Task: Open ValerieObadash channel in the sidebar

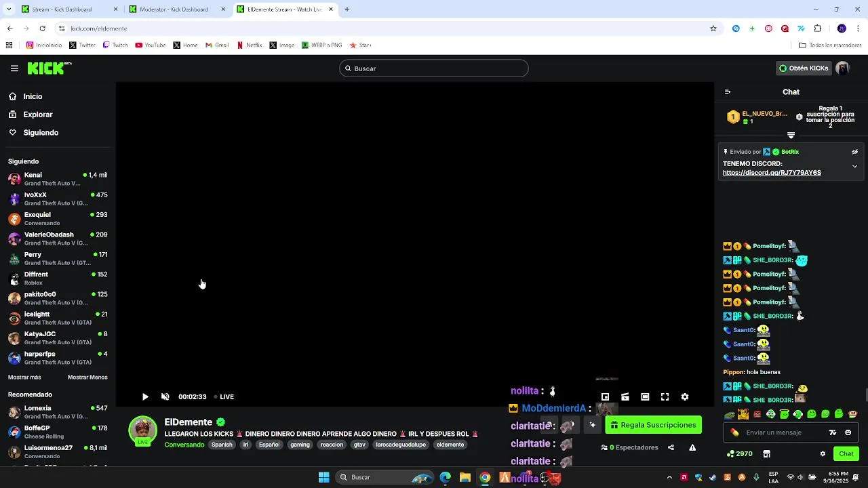Action: tap(58, 239)
